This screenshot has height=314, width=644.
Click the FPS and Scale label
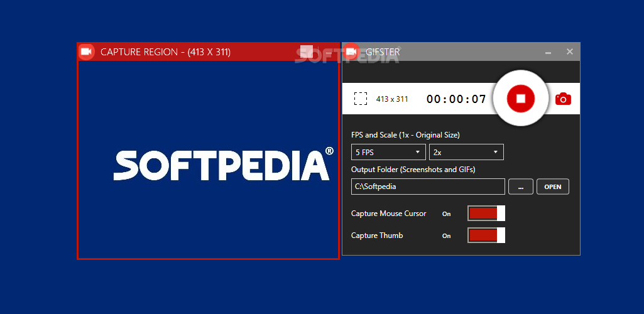405,134
